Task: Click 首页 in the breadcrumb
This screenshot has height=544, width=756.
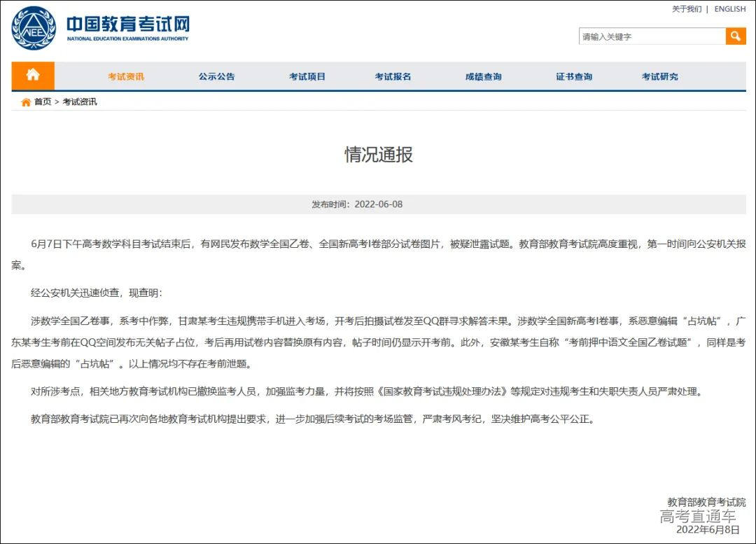Action: click(x=43, y=102)
